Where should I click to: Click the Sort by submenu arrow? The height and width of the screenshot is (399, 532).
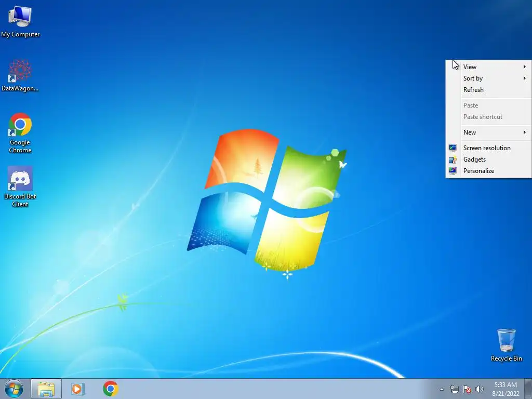tap(525, 78)
